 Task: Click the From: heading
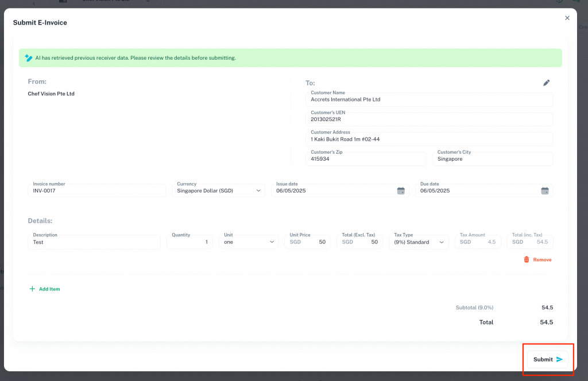click(x=37, y=81)
